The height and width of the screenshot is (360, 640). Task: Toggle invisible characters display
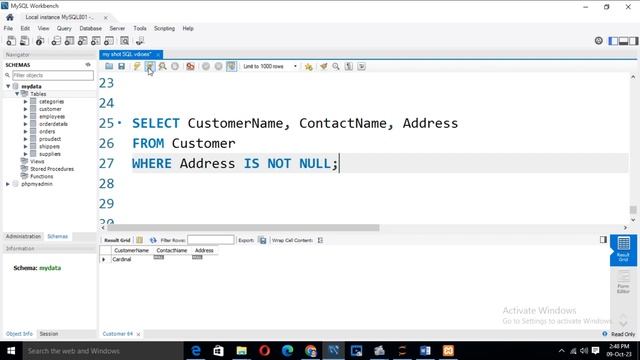[349, 66]
